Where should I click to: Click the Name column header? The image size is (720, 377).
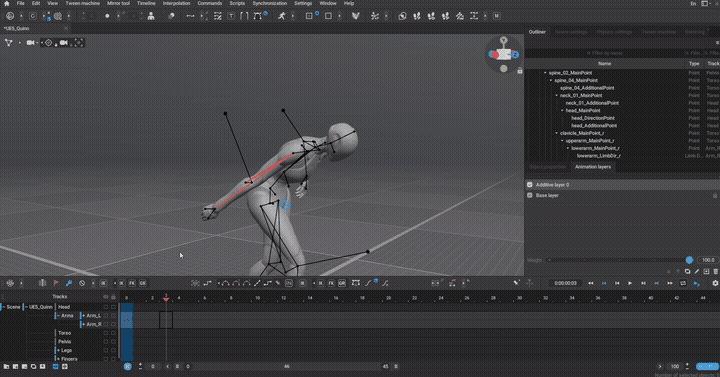coord(604,63)
